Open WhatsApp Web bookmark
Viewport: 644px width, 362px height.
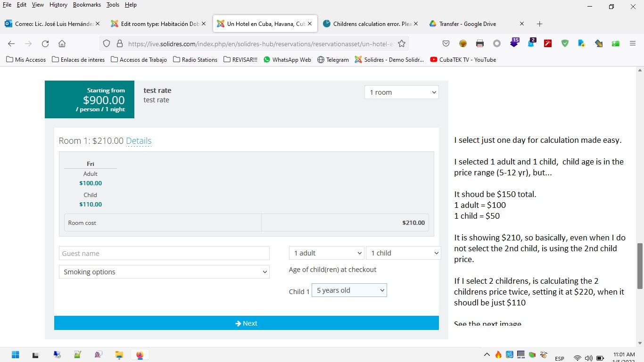tap(287, 60)
